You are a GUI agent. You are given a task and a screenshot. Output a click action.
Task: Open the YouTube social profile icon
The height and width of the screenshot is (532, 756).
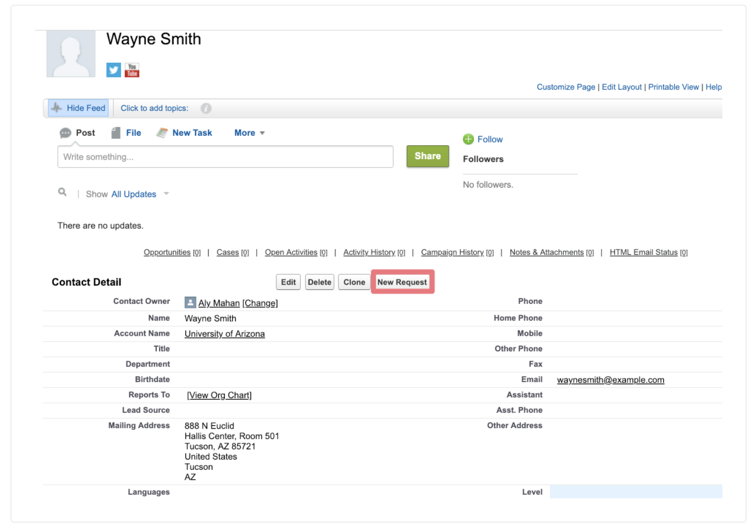[132, 70]
